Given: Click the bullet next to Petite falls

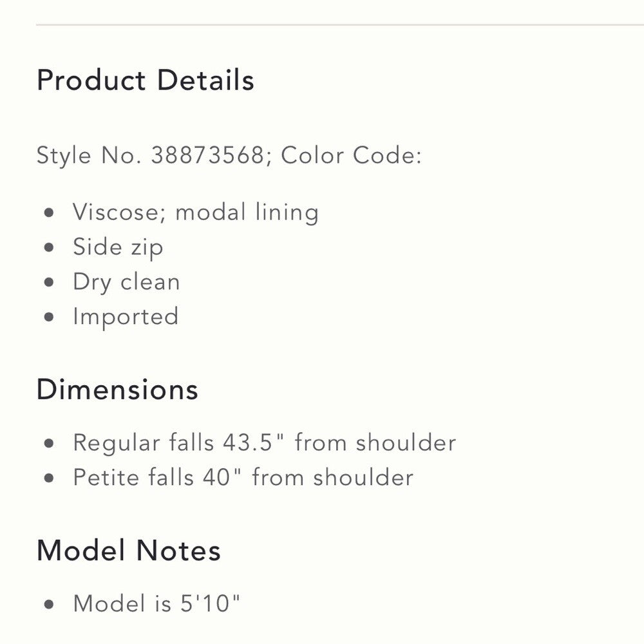Looking at the screenshot, I should (x=49, y=478).
